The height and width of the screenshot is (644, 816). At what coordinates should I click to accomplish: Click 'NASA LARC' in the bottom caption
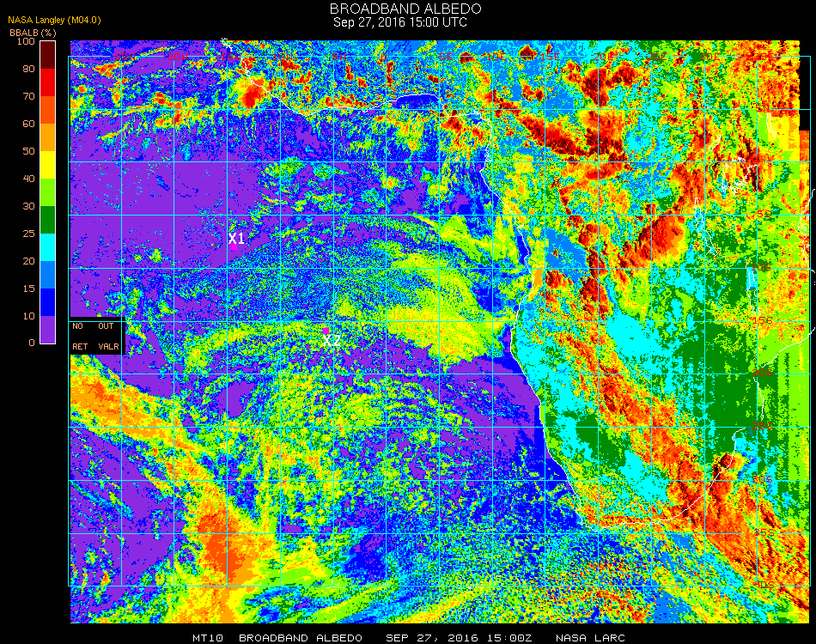click(590, 638)
